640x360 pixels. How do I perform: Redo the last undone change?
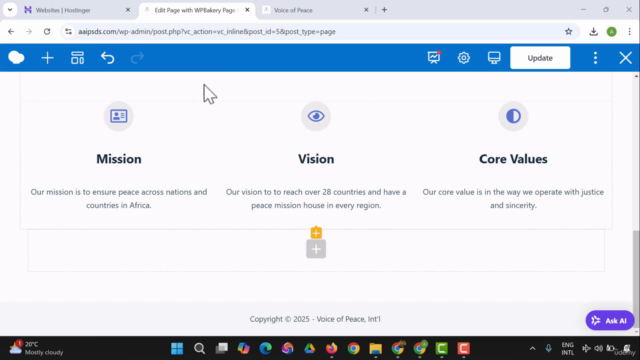(x=137, y=58)
